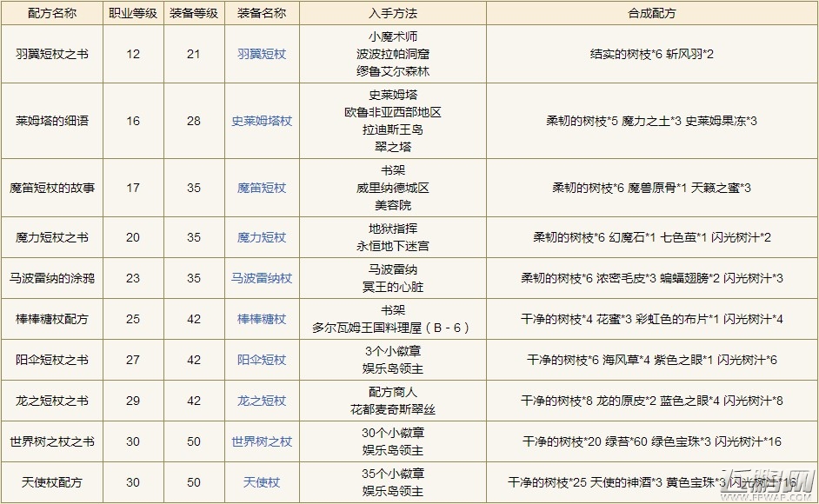
Task: Click the recipe containing 史莱姆果冻*3
Action: (652, 121)
